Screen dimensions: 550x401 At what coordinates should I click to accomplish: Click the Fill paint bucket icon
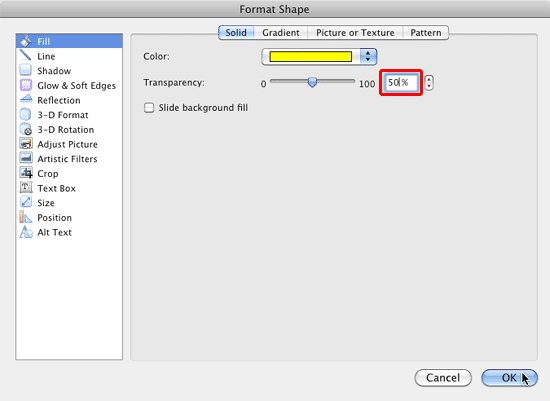pyautogui.click(x=26, y=41)
